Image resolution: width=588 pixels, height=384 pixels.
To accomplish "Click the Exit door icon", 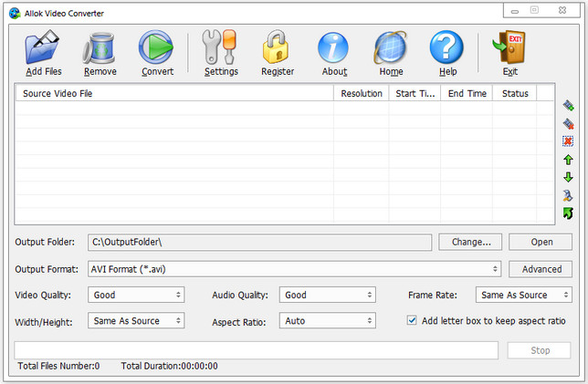I will point(509,47).
